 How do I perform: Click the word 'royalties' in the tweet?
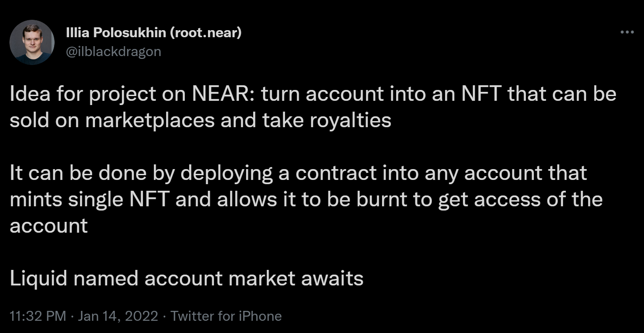tap(350, 121)
